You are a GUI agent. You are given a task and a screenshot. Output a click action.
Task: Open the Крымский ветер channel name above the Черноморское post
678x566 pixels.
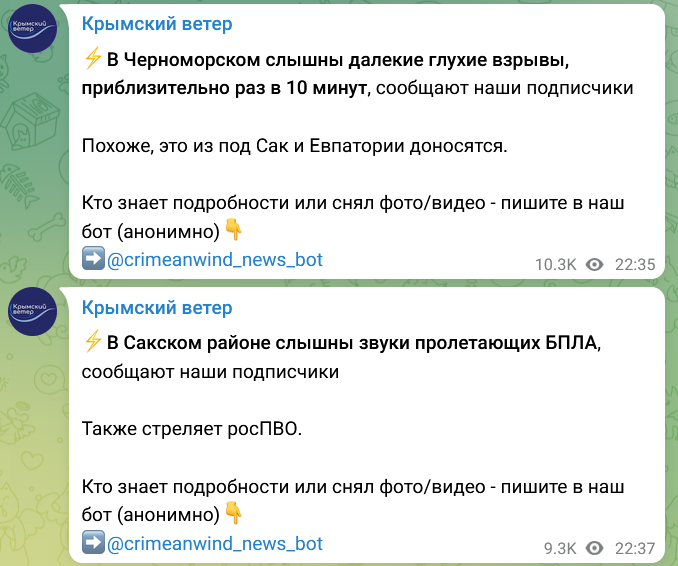point(157,24)
